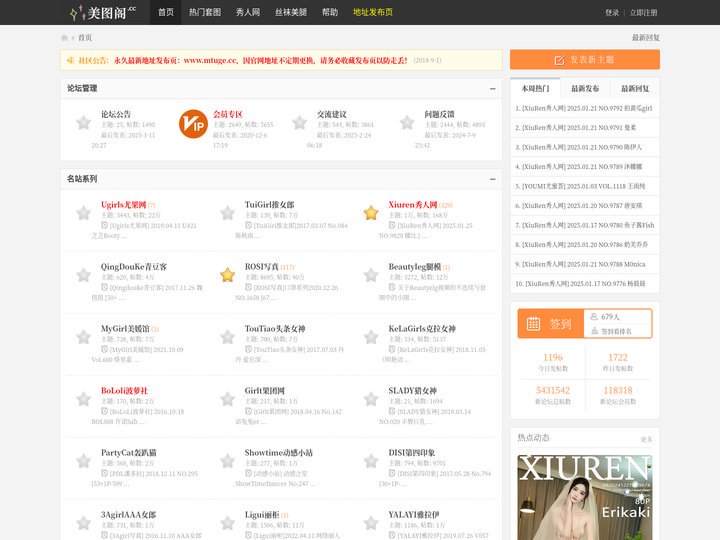This screenshot has height=540, width=720.
Task: Open the 首页 nav menu item
Action: [166, 12]
